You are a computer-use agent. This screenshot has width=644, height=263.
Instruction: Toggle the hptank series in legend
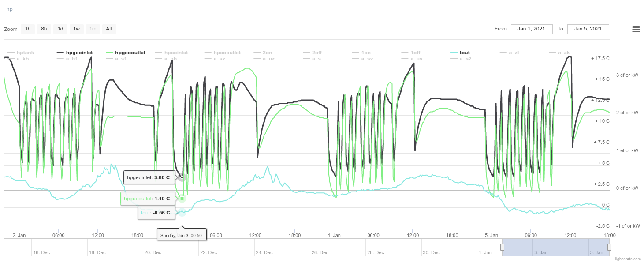click(x=21, y=53)
